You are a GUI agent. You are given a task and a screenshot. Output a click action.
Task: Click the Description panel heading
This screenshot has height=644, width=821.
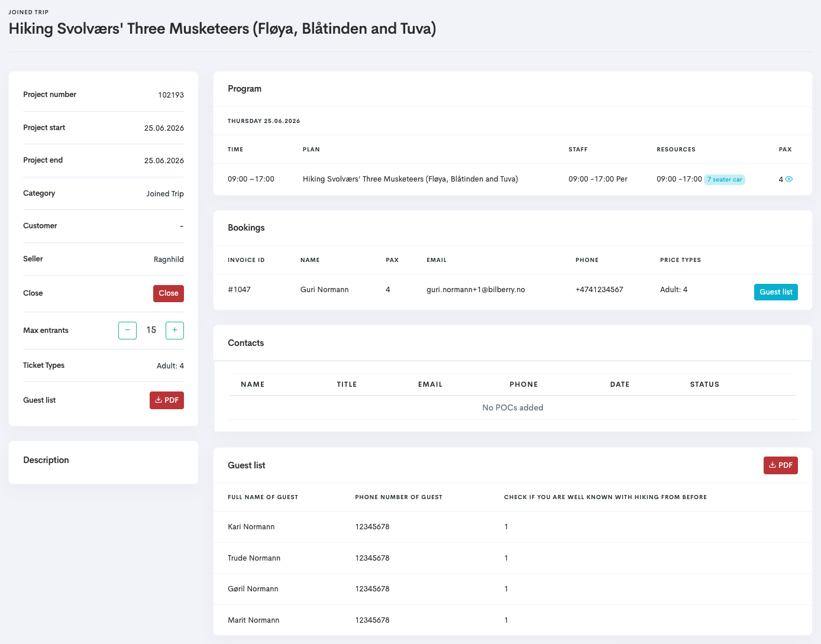point(46,460)
